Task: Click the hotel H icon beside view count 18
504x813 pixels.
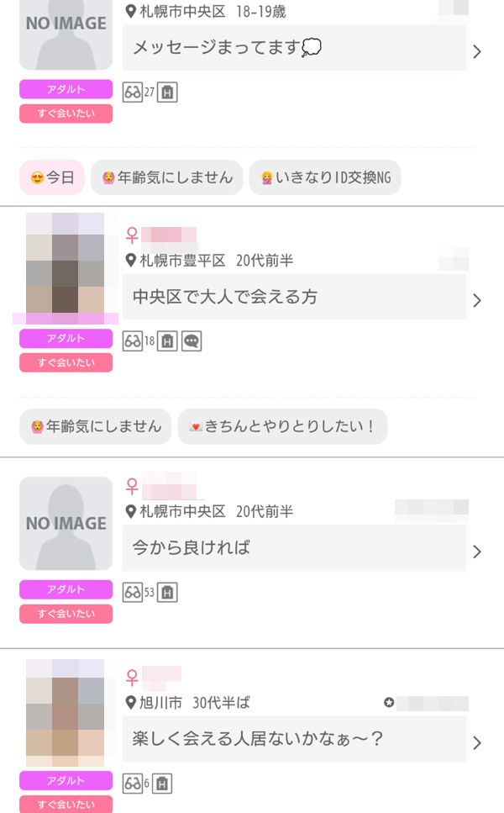Action: (x=167, y=341)
